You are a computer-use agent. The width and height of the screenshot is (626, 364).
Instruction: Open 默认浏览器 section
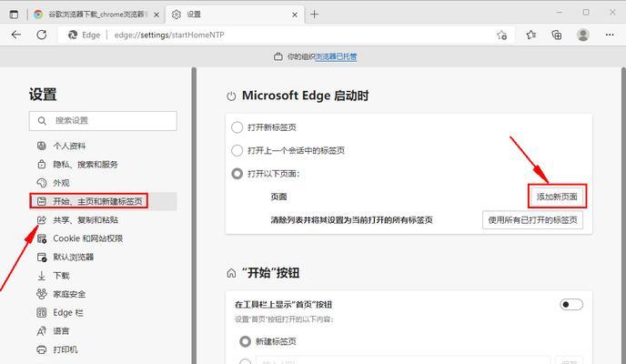pyautogui.click(x=103, y=257)
